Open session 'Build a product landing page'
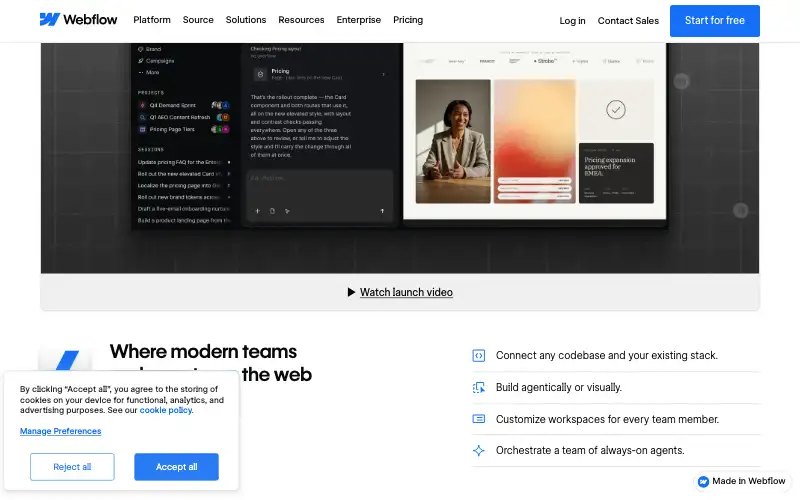The image size is (800, 500). [184, 221]
